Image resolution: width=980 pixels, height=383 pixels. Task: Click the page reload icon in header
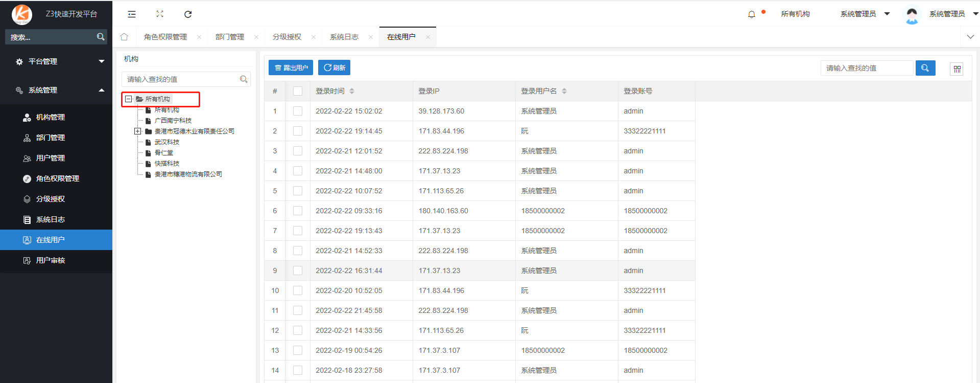click(188, 14)
